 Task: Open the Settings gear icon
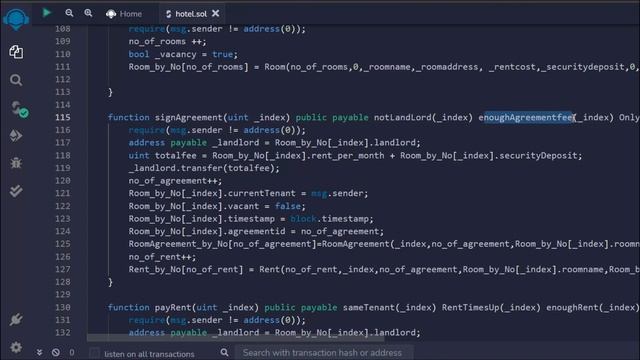(16, 347)
